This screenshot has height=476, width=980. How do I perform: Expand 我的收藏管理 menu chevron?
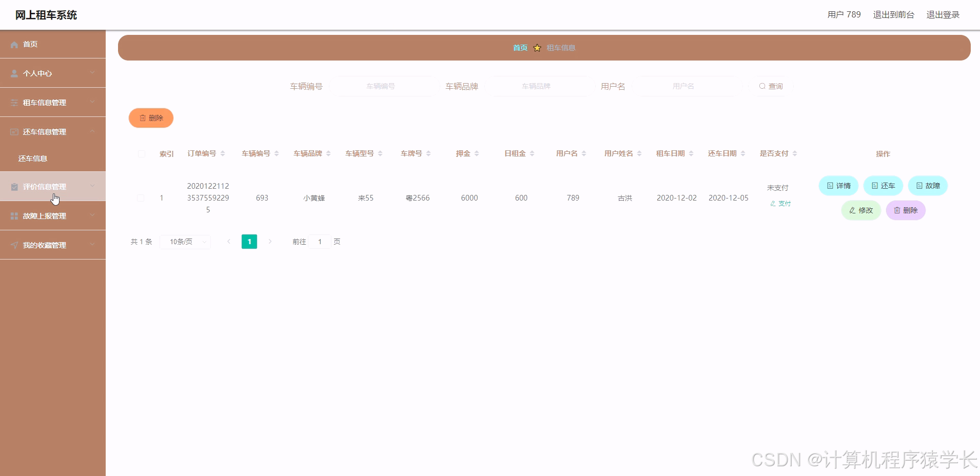(92, 245)
